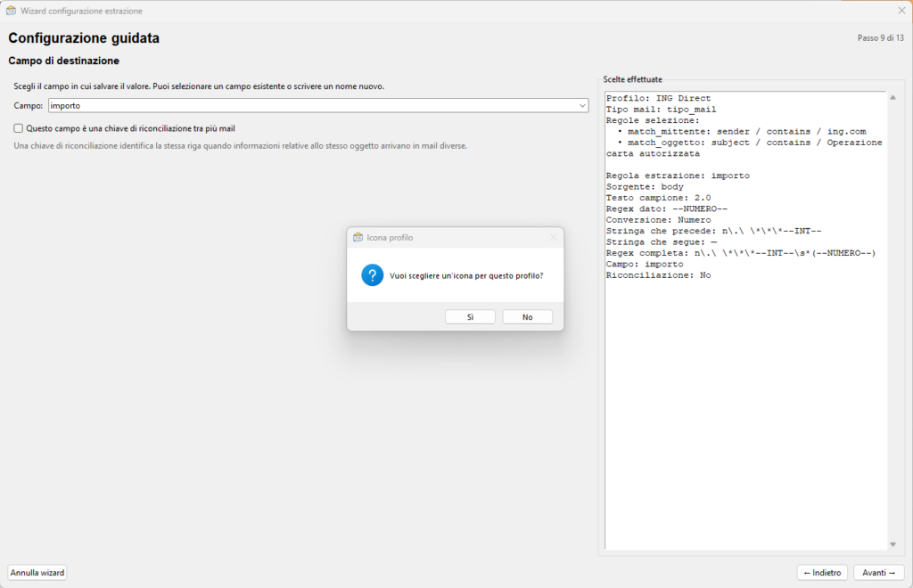Screen dimensions: 913x588
Task: Open the Campo dropdown arrow
Action: 581,106
